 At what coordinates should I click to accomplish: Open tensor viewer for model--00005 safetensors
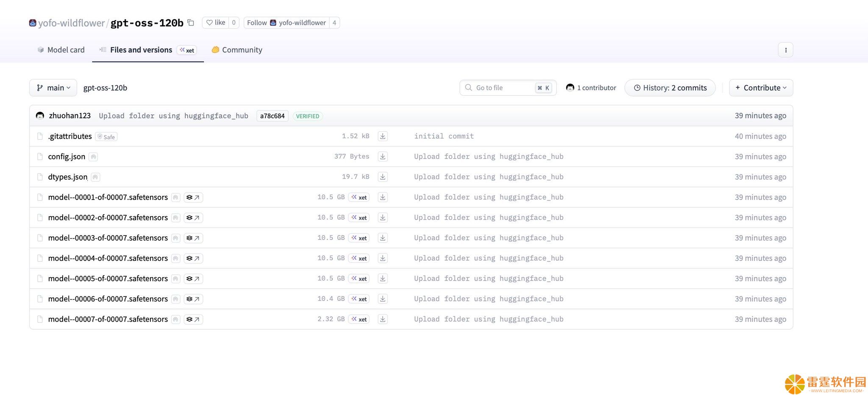[x=193, y=279]
